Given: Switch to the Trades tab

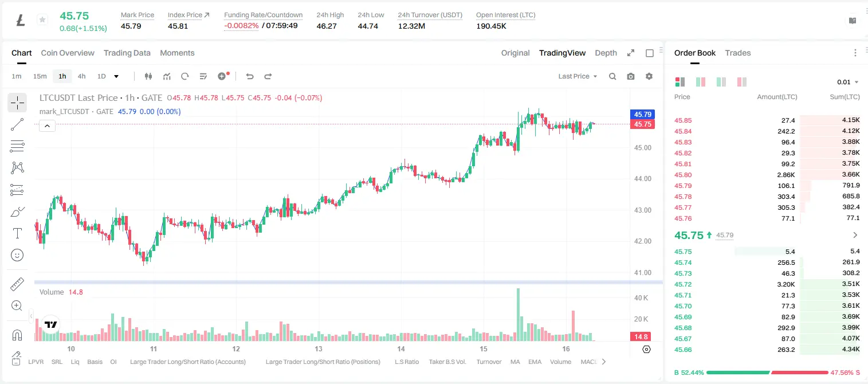Looking at the screenshot, I should [737, 53].
